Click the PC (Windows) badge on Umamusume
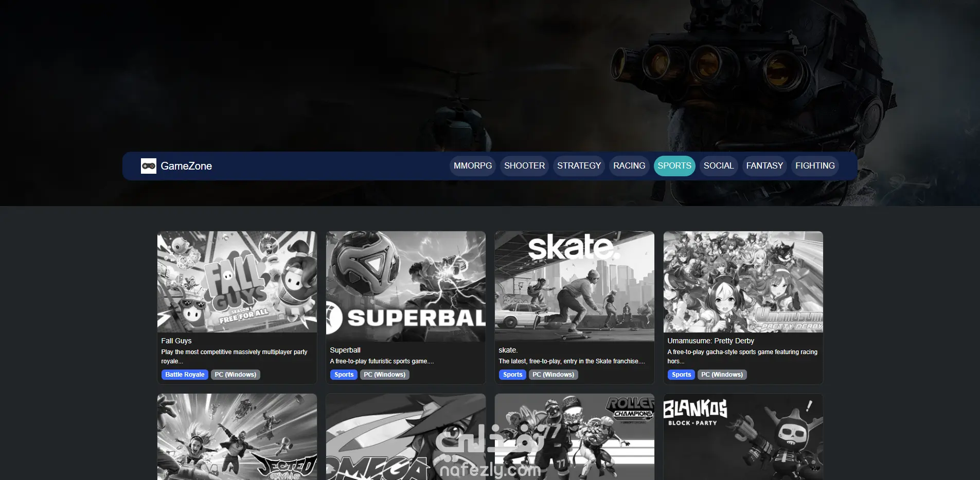 click(x=722, y=375)
